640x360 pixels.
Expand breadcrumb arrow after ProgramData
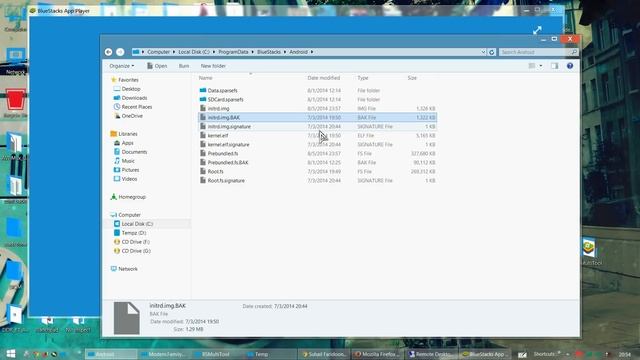click(x=253, y=52)
